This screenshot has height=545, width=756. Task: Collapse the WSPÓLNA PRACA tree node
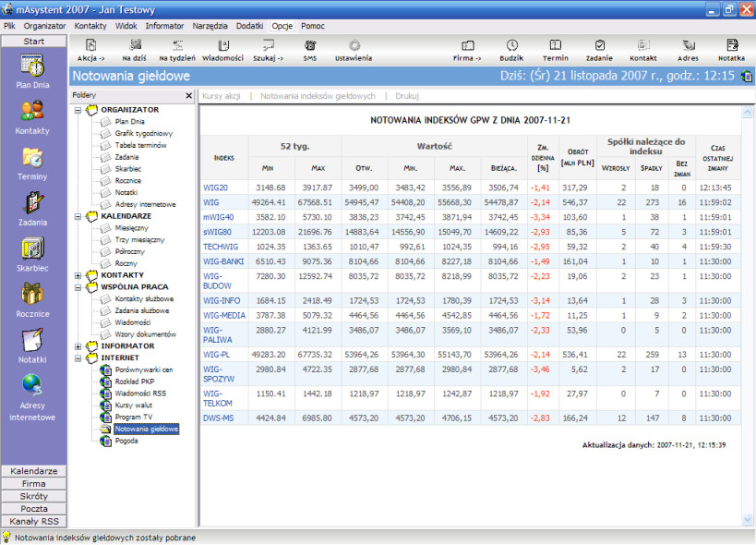pyautogui.click(x=78, y=287)
